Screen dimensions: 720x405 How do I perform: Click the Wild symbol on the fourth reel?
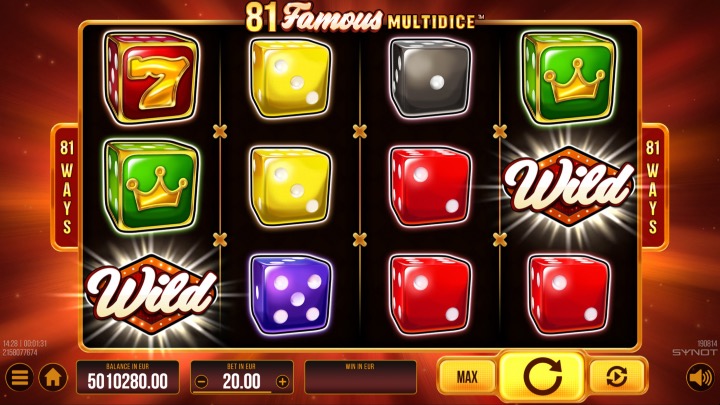pyautogui.click(x=568, y=186)
